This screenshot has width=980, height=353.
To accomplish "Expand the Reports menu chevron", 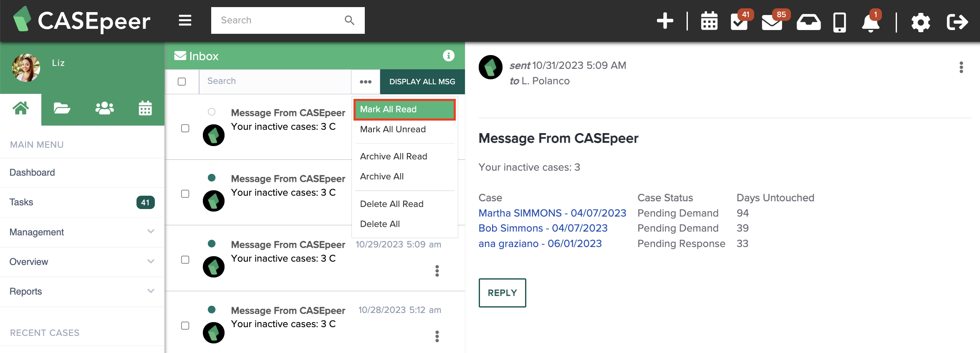I will coord(151,291).
